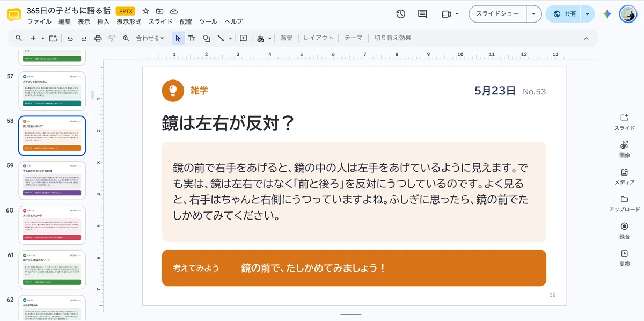Check the cloud save status icon

point(173,11)
